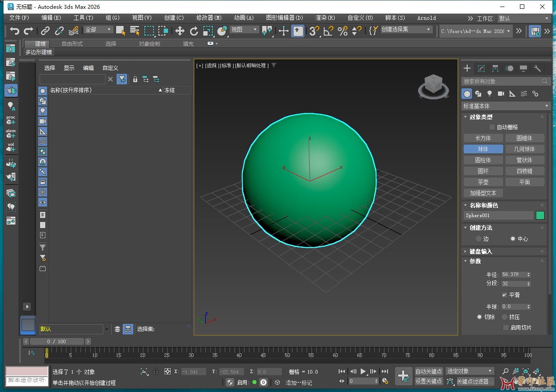
Task: Enable the 自动栅格 checkbox
Action: 492,127
